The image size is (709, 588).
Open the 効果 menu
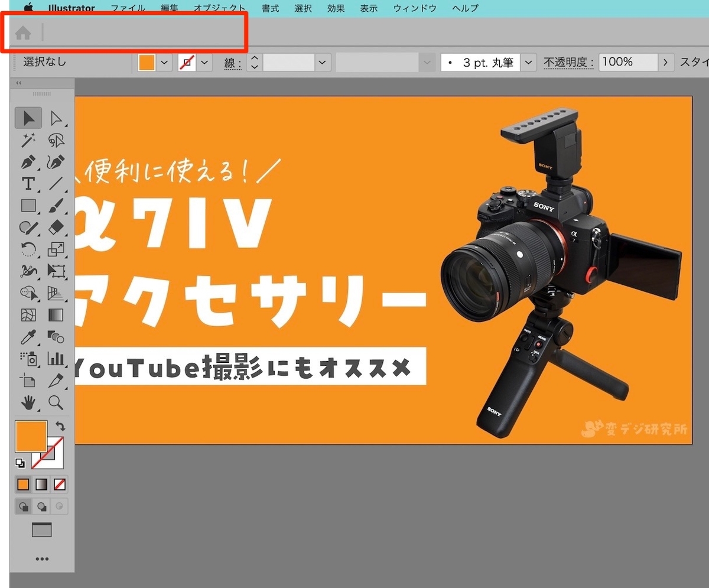[336, 8]
